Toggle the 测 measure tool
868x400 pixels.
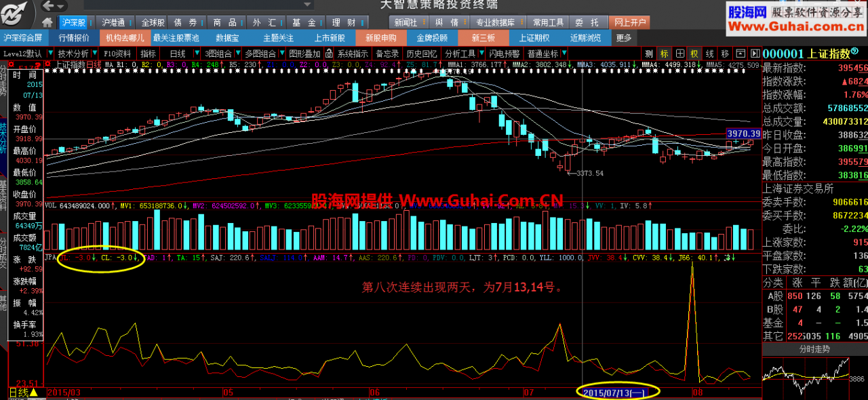pyautogui.click(x=649, y=54)
